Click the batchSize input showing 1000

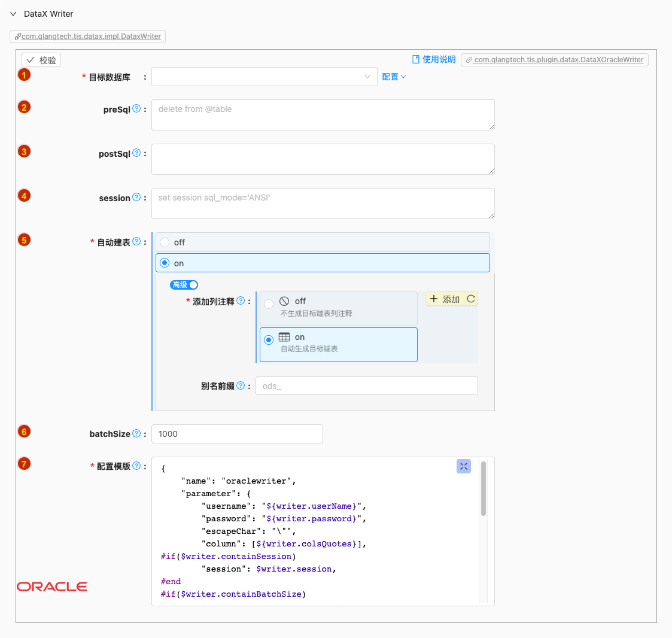pyautogui.click(x=237, y=434)
